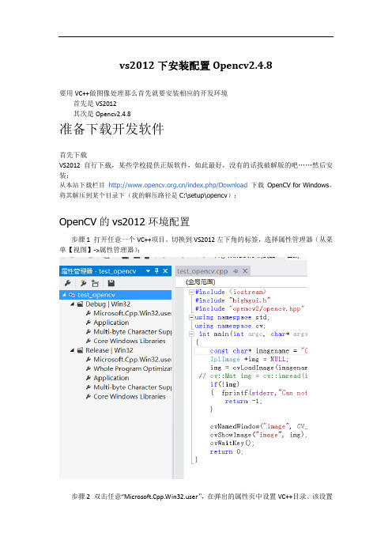The width and height of the screenshot is (392, 555).
Task: Click the folder icon beside Debug | Win32
Action: pyautogui.click(x=80, y=304)
